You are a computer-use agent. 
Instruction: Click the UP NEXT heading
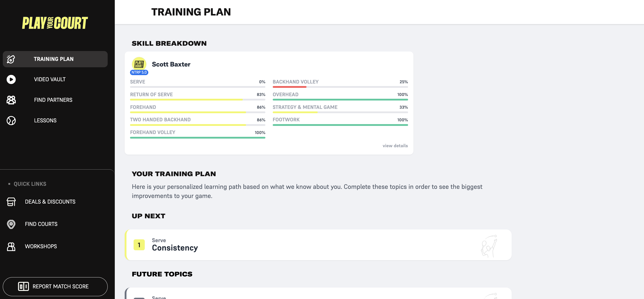click(148, 216)
